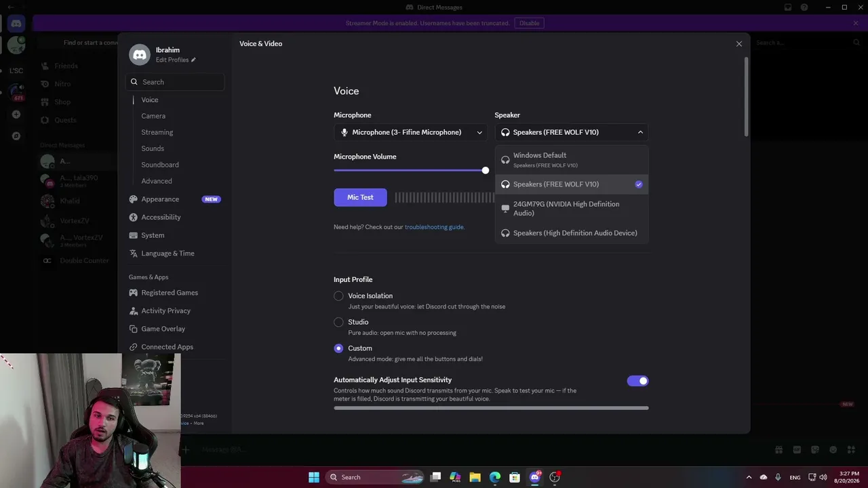Choose Speakers (FREE WOLF V10) in the list
868x488 pixels.
[x=572, y=184]
